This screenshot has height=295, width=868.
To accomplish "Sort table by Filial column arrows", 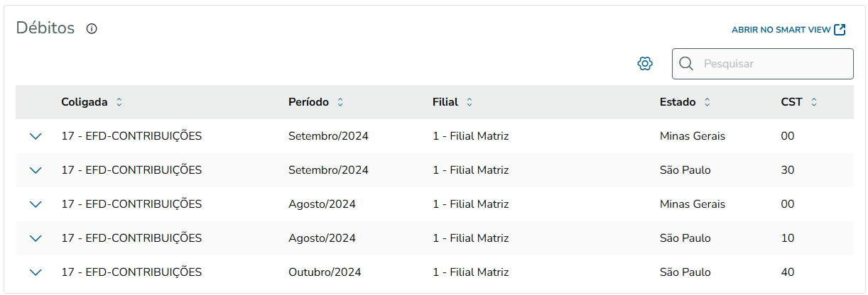I will click(x=470, y=102).
